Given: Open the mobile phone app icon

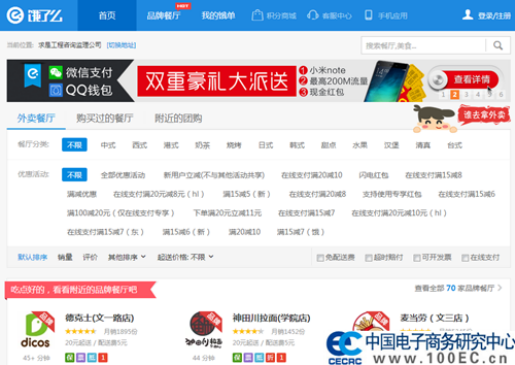Looking at the screenshot, I should point(368,15).
